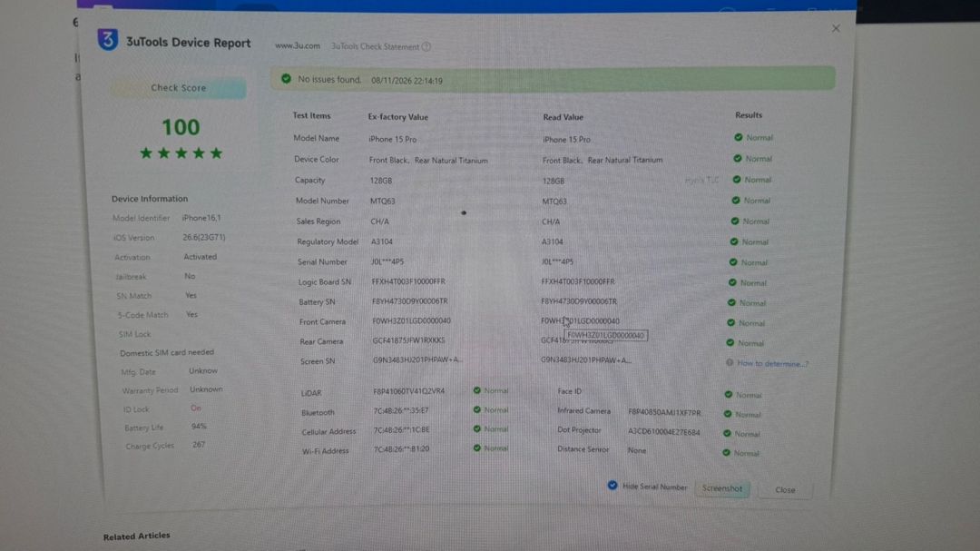Click the Normal check icon for Rear Camera
This screenshot has width=980, height=551.
tap(730, 343)
